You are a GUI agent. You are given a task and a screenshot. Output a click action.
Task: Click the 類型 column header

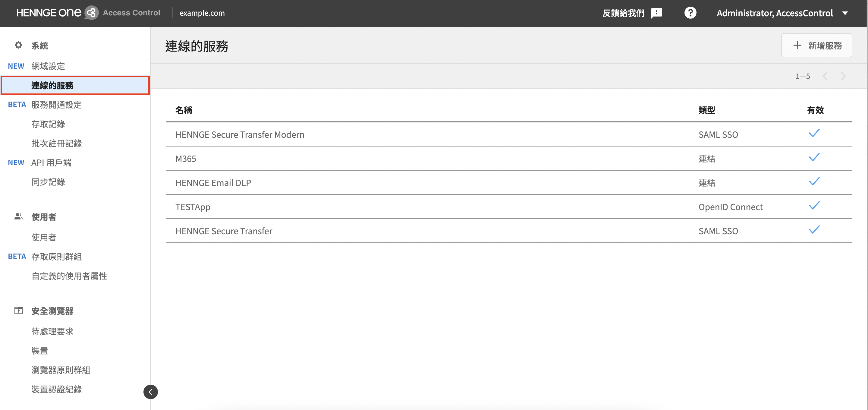point(706,110)
